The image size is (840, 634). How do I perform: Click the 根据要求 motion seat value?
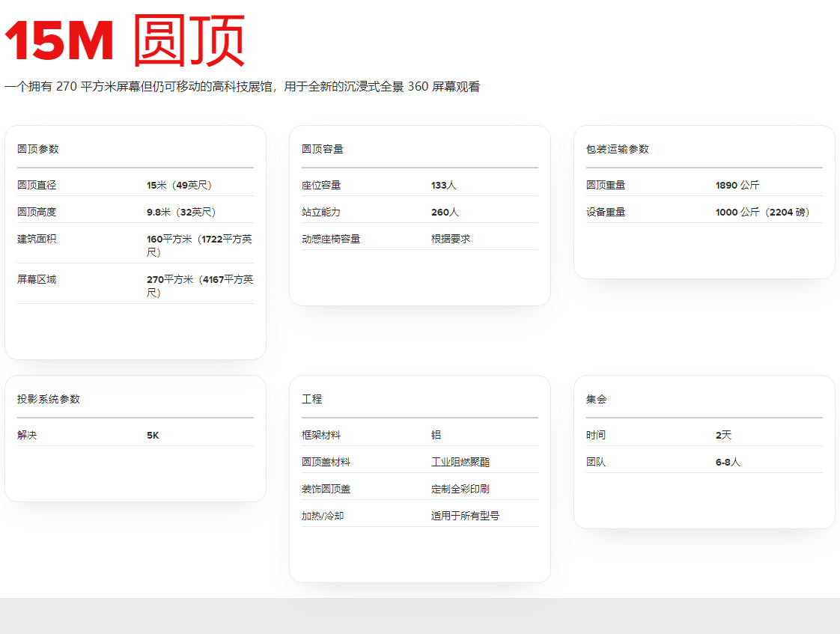451,239
